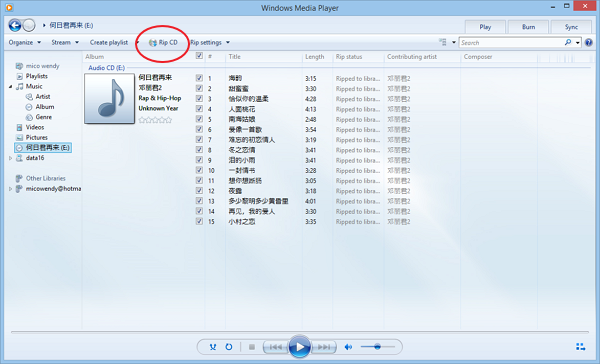Switch to the Play tab
Screen dimensions: 600x364
485,27
